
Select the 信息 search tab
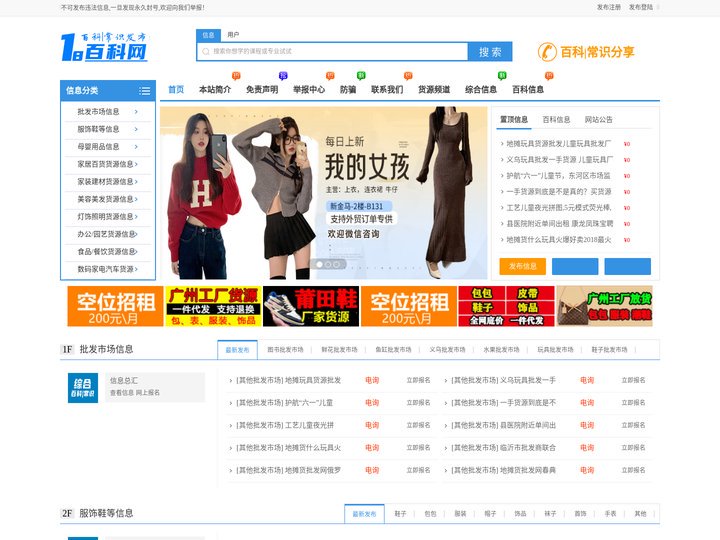coord(208,35)
